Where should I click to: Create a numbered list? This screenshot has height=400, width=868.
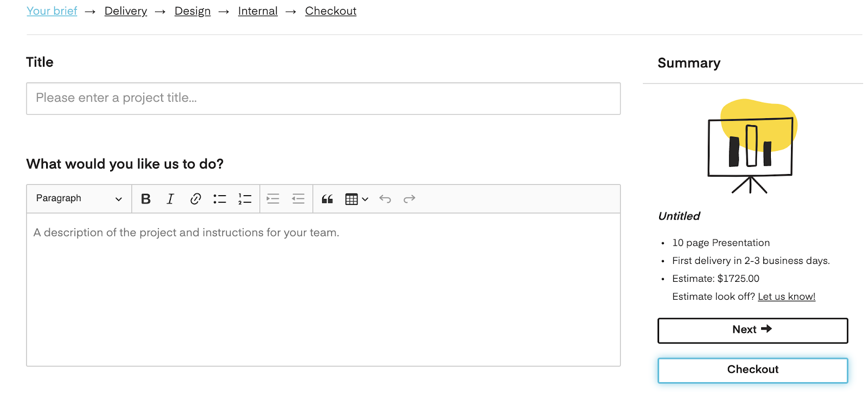click(x=245, y=199)
